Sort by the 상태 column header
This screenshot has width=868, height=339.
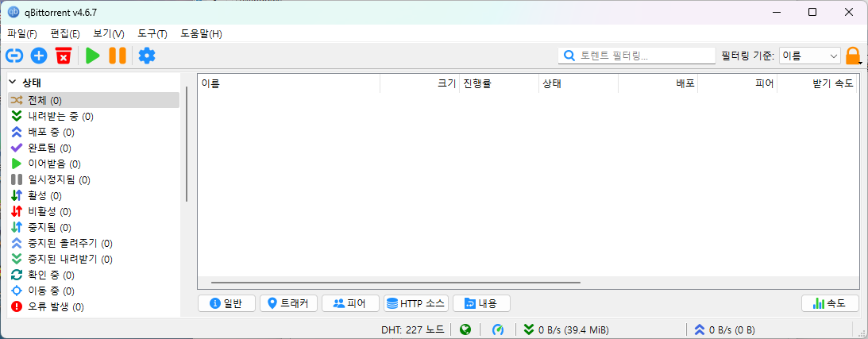(578, 83)
